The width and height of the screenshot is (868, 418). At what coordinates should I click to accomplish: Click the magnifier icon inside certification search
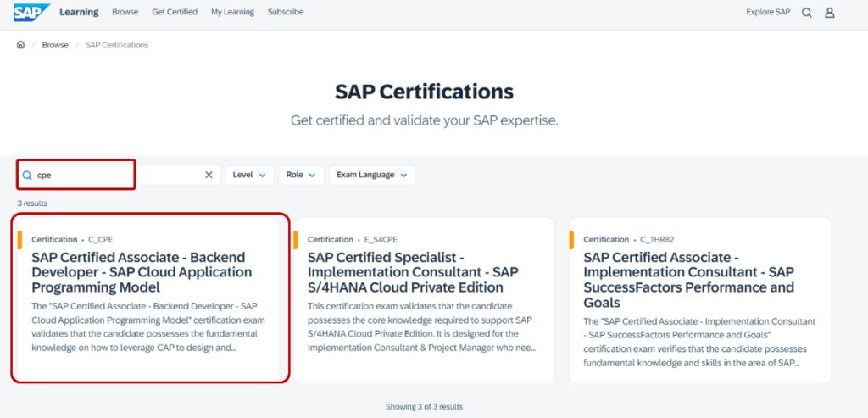pos(26,175)
